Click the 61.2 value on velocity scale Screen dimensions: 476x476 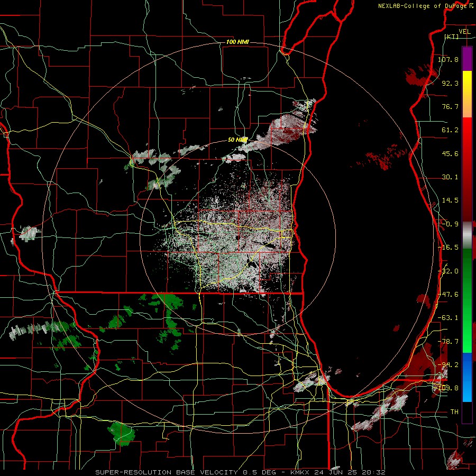450,130
